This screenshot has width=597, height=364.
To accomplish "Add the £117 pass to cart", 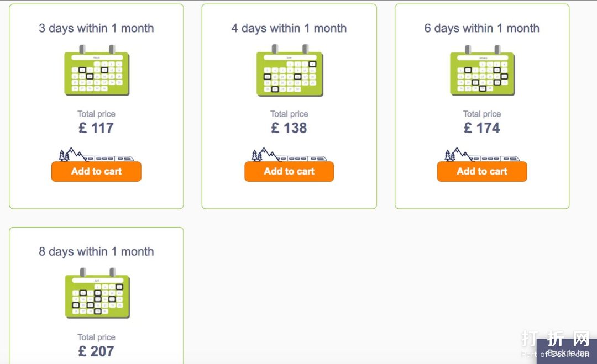I will [96, 172].
